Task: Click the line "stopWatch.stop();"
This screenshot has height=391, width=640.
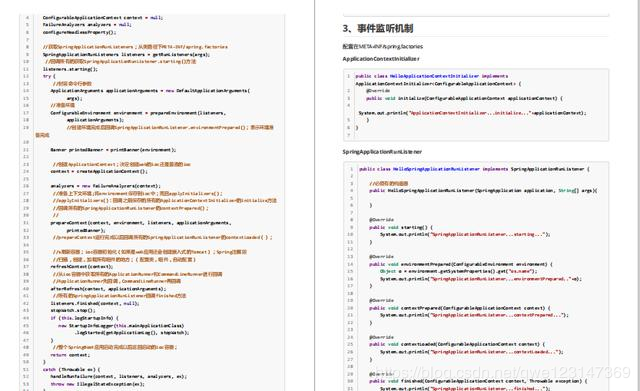Action: click(x=73, y=310)
